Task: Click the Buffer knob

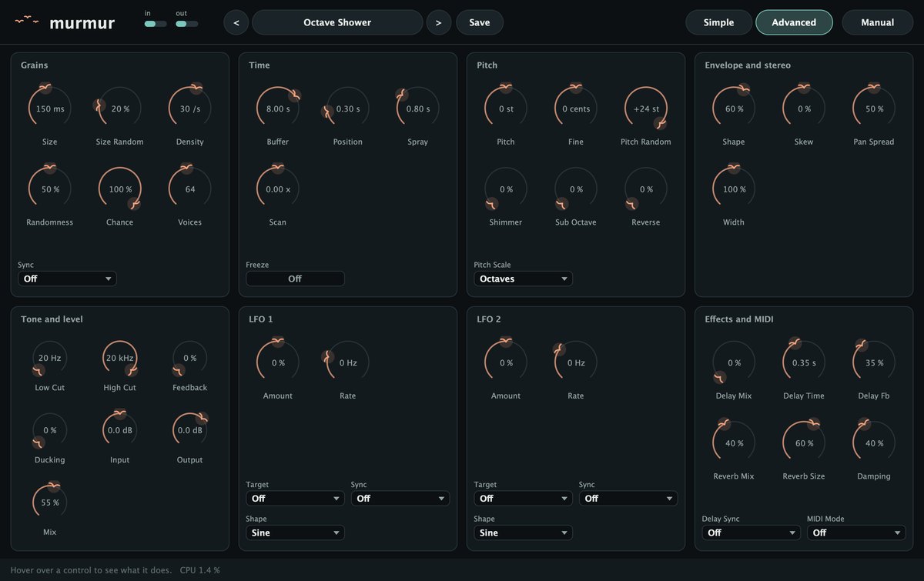Action: 278,109
